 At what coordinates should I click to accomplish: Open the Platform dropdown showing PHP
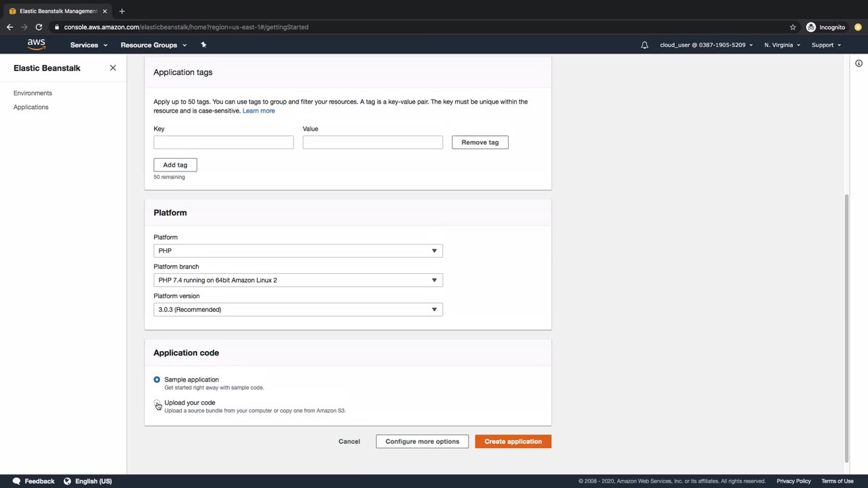tap(298, 251)
